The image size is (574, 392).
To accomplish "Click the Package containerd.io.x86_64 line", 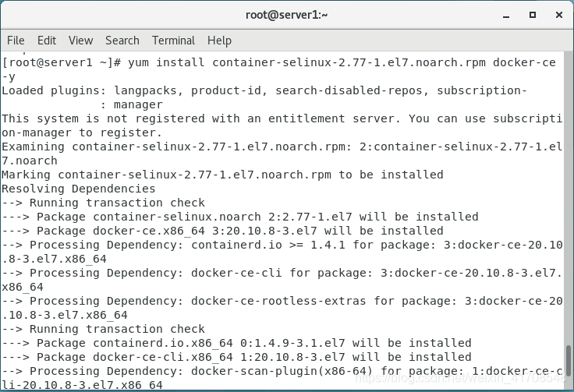I will click(236, 343).
